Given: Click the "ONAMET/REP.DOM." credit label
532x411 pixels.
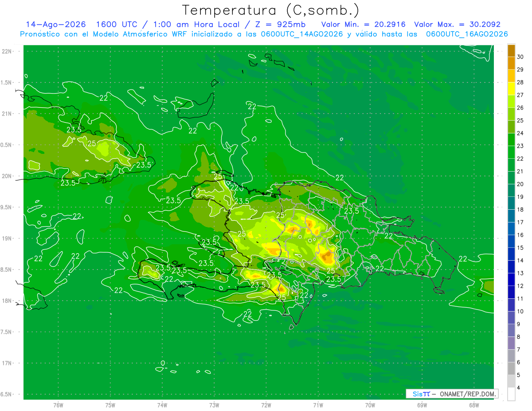Looking at the screenshot, I should [x=468, y=394].
